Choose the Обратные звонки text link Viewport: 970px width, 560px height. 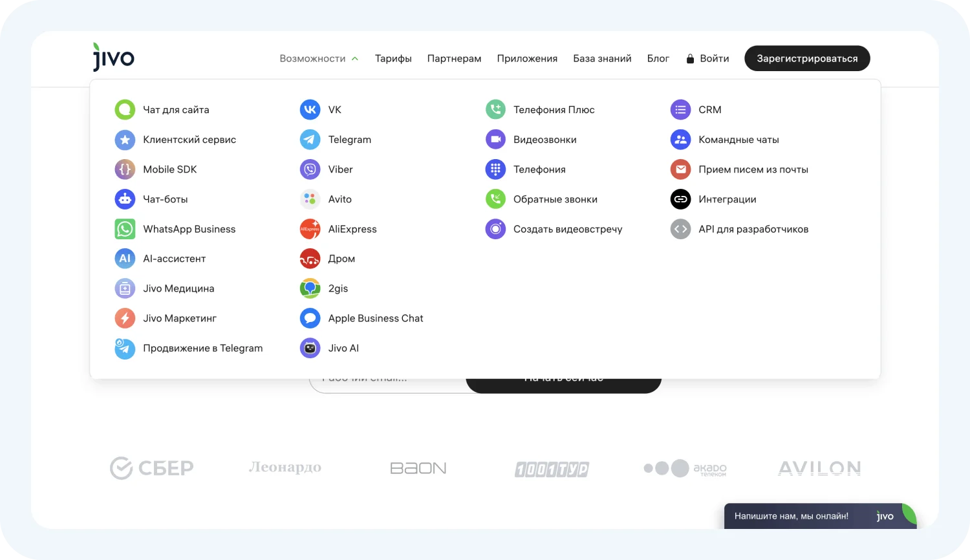tap(555, 199)
